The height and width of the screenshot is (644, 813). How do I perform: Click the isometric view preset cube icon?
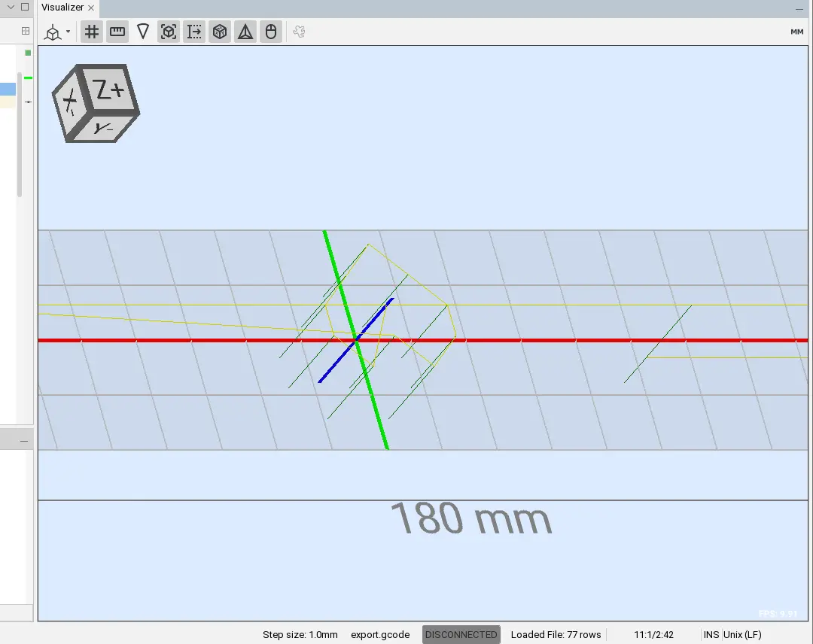pyautogui.click(x=53, y=32)
